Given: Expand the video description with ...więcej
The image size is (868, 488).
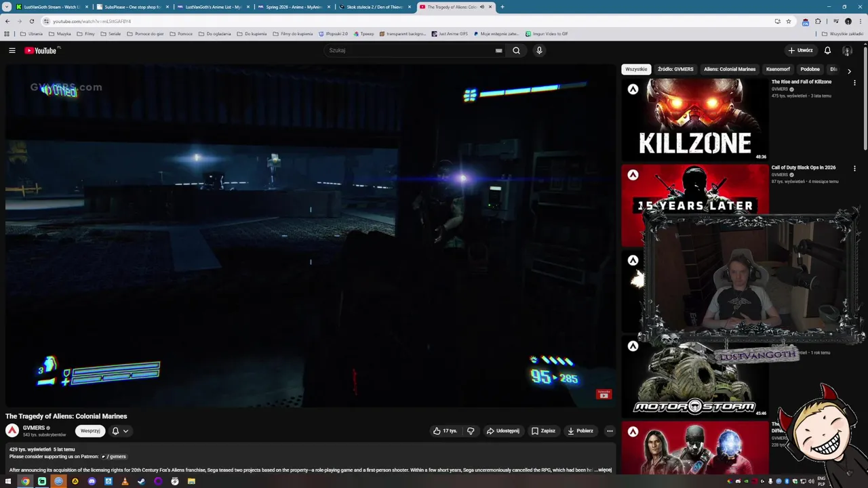Looking at the screenshot, I should [604, 470].
